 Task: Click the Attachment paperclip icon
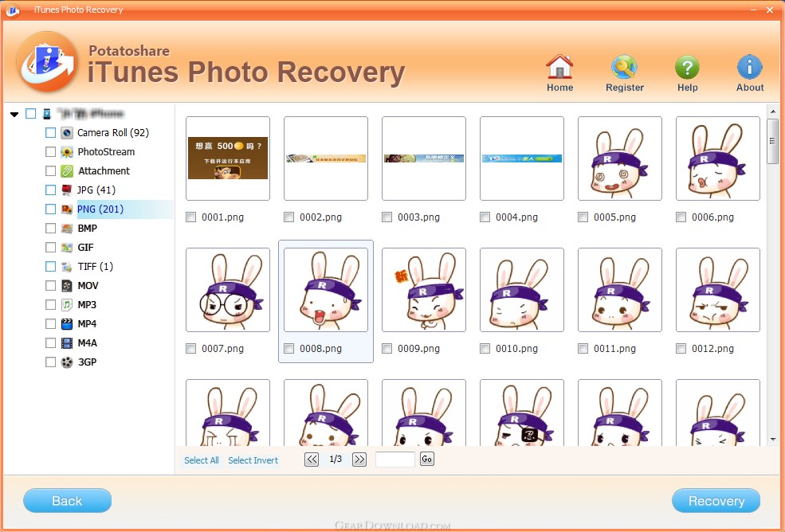[67, 170]
